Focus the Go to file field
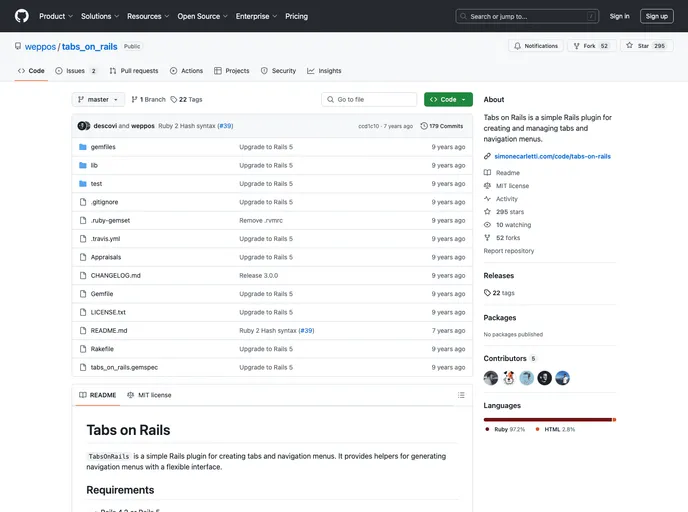 coord(369,100)
